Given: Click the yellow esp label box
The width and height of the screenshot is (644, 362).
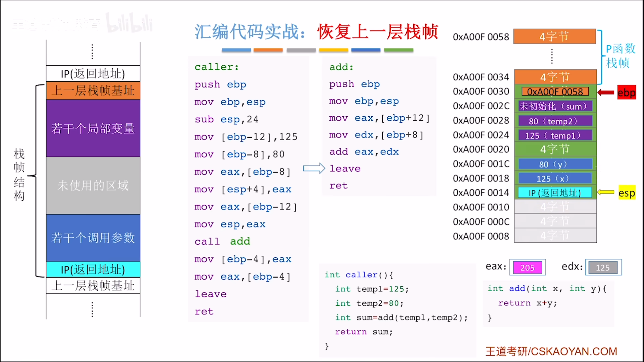Looking at the screenshot, I should click(627, 193).
